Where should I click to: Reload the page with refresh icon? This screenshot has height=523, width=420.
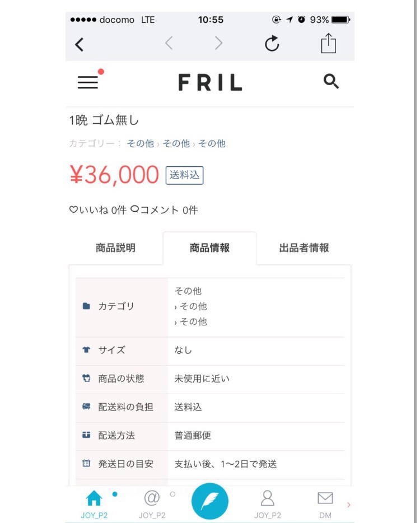(272, 44)
